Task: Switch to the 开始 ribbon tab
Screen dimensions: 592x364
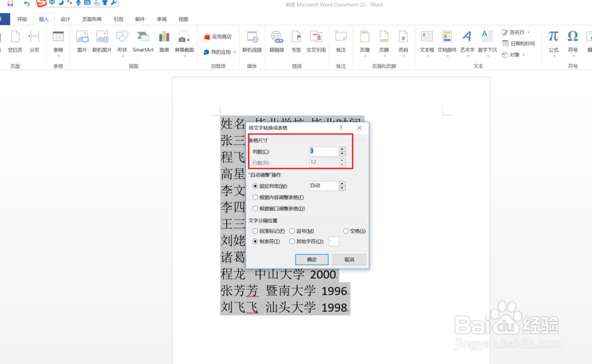Action: 22,20
